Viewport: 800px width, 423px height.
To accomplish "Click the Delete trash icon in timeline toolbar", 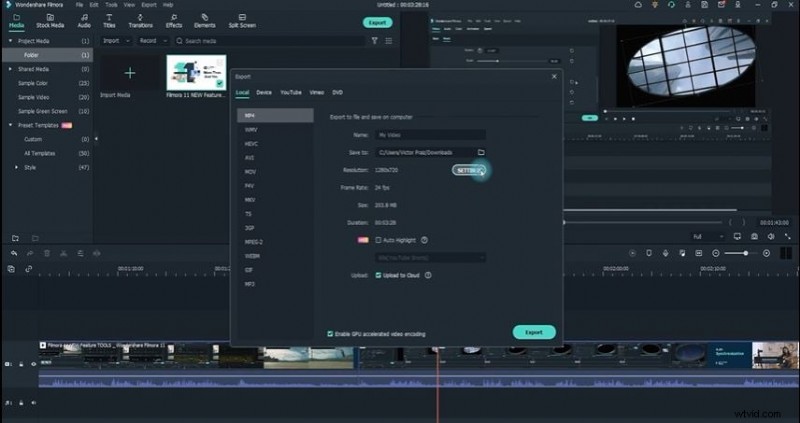I will click(47, 253).
